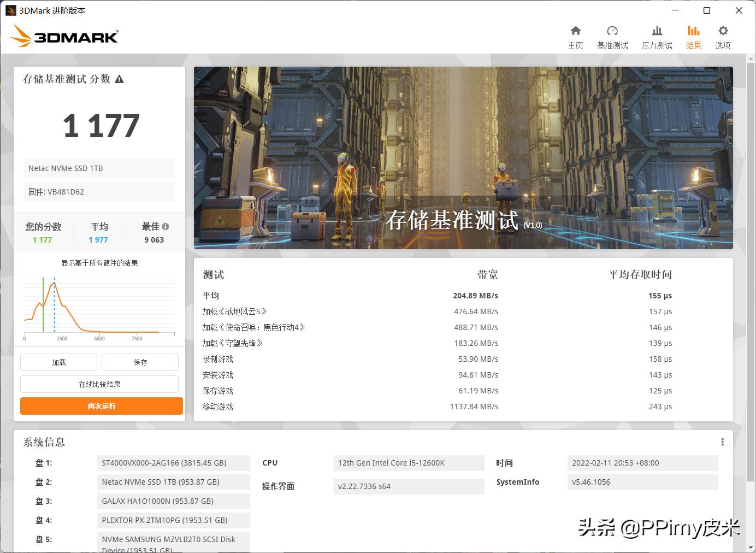Image resolution: width=756 pixels, height=553 pixels.
Task: Click the 在线比较结果 button
Action: coord(99,384)
